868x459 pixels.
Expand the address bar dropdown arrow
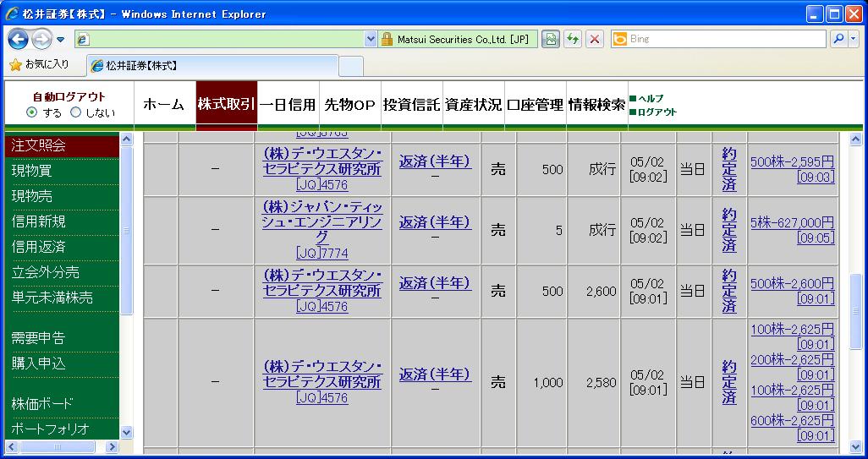coord(371,39)
